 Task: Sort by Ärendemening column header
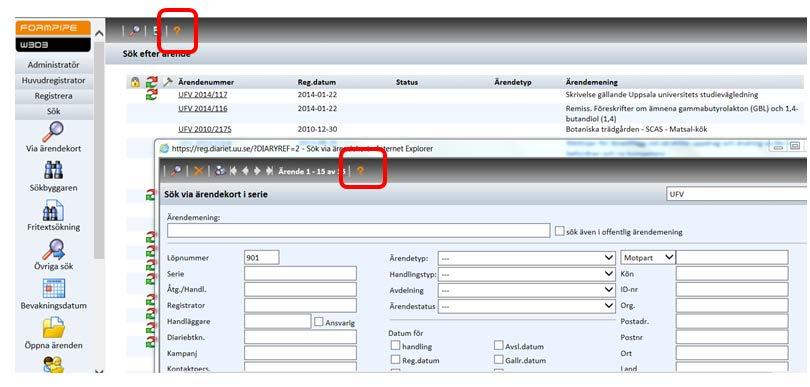click(x=592, y=82)
